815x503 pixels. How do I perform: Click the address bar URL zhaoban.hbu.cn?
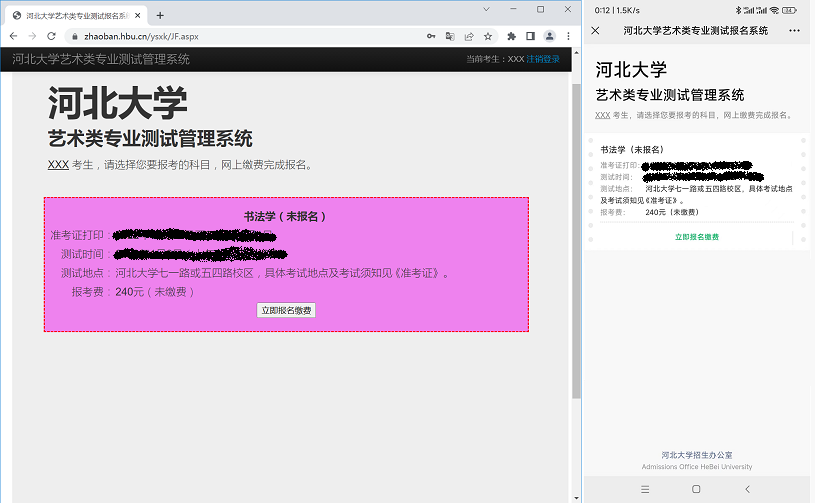(x=141, y=36)
